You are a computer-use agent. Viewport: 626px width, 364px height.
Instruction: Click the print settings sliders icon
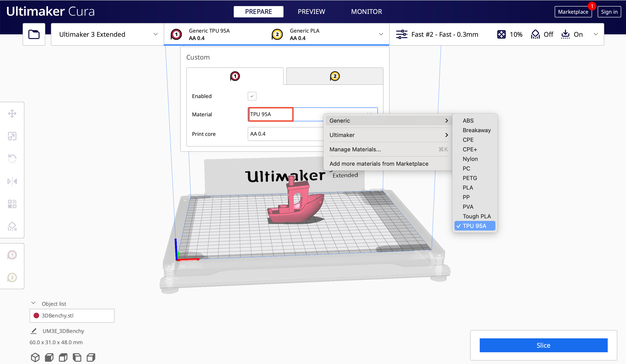(x=401, y=34)
